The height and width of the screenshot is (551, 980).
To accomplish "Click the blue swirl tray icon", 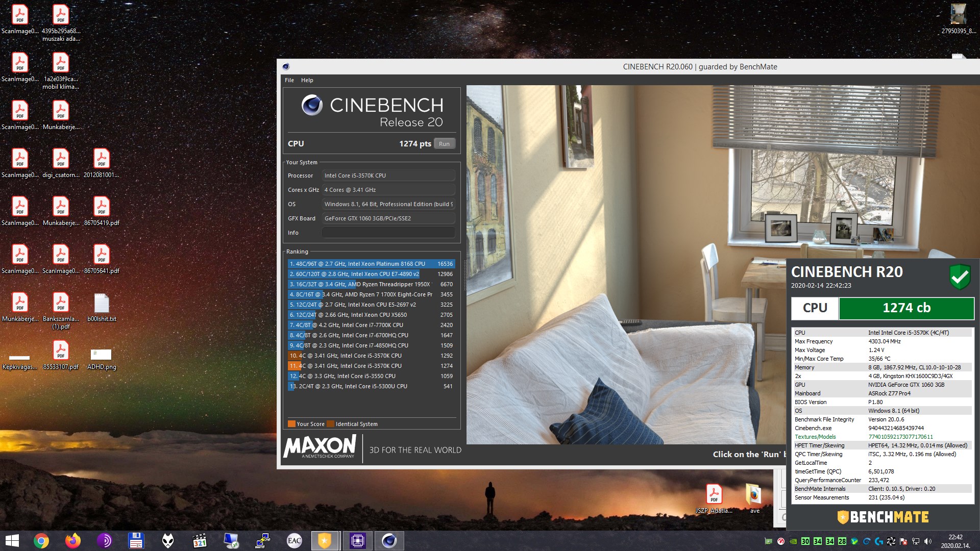I will [867, 541].
